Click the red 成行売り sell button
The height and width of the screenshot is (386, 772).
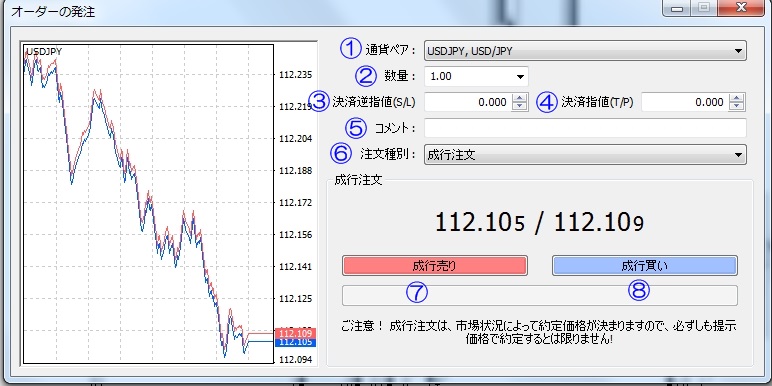pos(435,266)
